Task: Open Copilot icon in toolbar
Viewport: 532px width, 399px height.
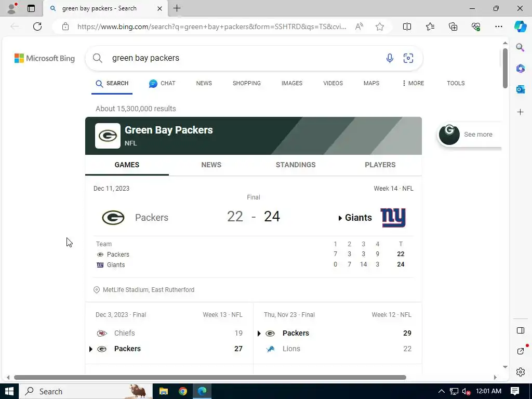Action: coord(520,26)
